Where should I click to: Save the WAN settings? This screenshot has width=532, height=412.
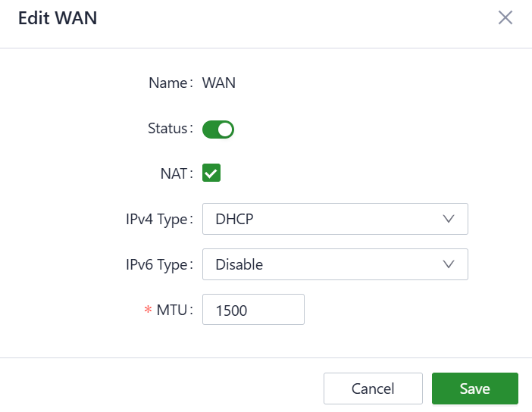coord(474,389)
